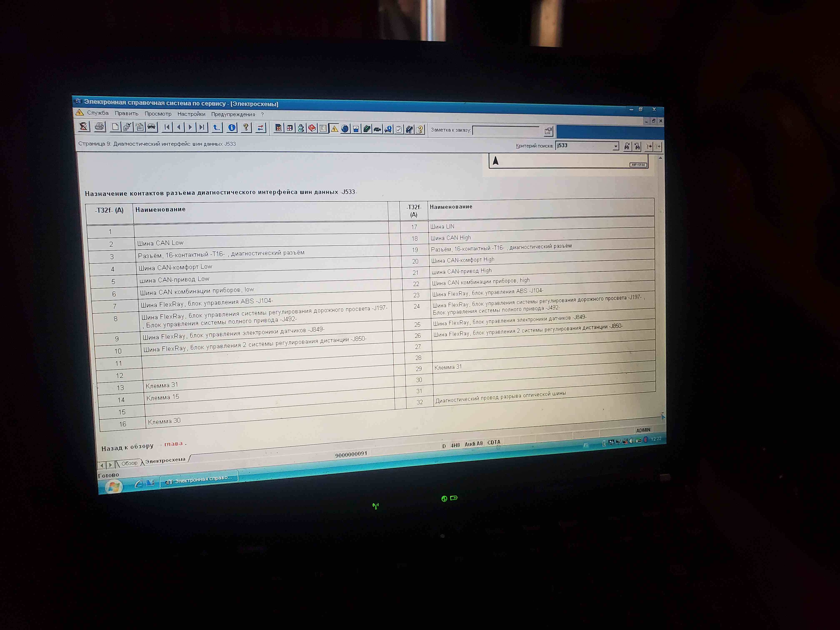The image size is (840, 630).
Task: Go to the next page arrow
Action: [x=190, y=127]
